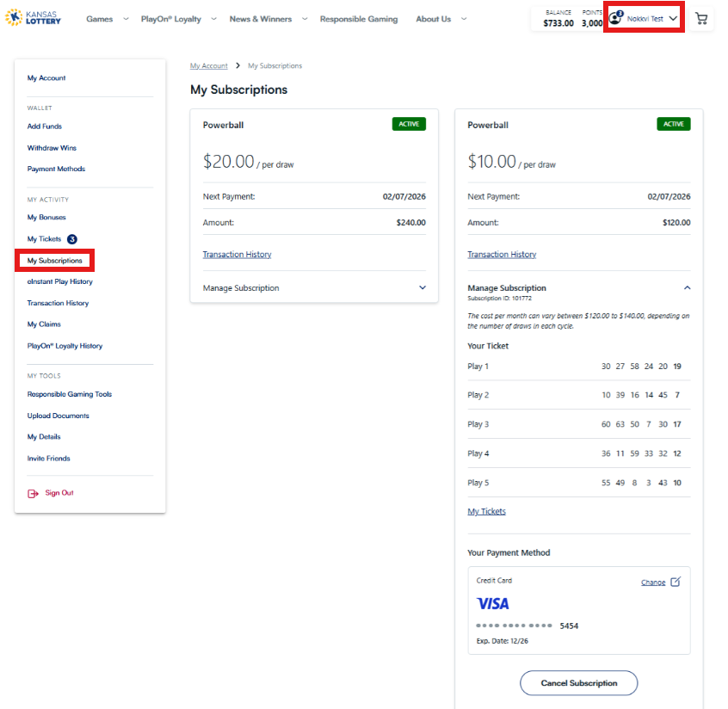The image size is (728, 709).
Task: Click Change payment method link
Action: pos(653,583)
